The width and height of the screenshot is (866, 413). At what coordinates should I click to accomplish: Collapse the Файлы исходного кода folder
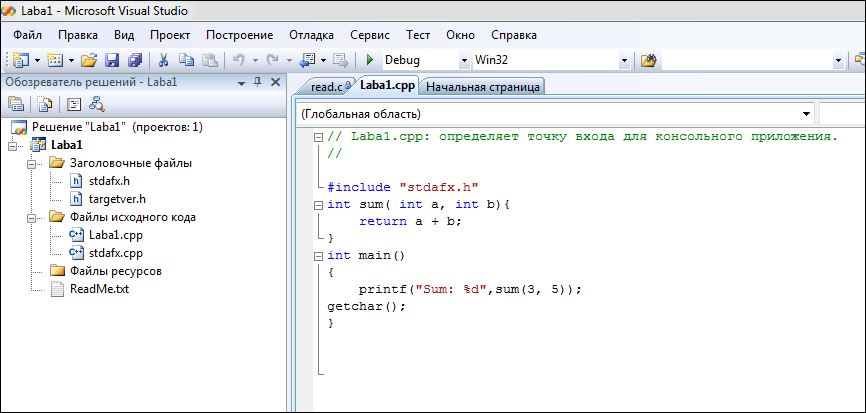click(x=31, y=218)
